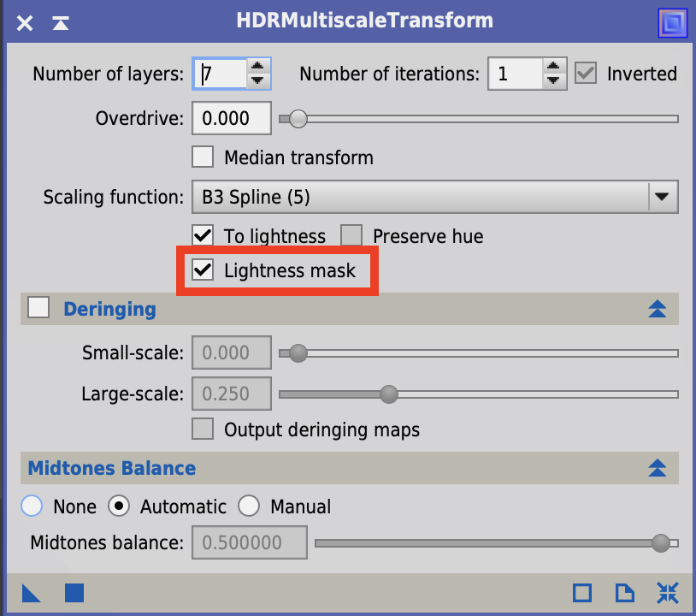This screenshot has width=696, height=616.
Task: Click the process icon in title bar corner
Action: (672, 22)
